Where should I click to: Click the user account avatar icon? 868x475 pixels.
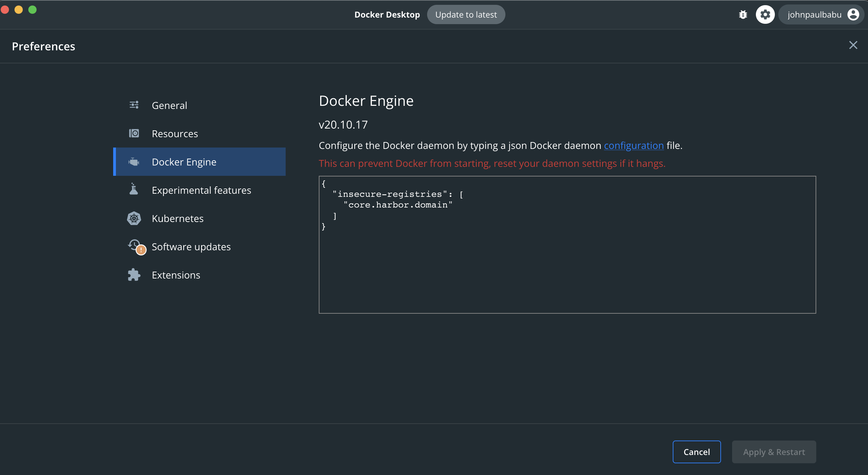(853, 14)
